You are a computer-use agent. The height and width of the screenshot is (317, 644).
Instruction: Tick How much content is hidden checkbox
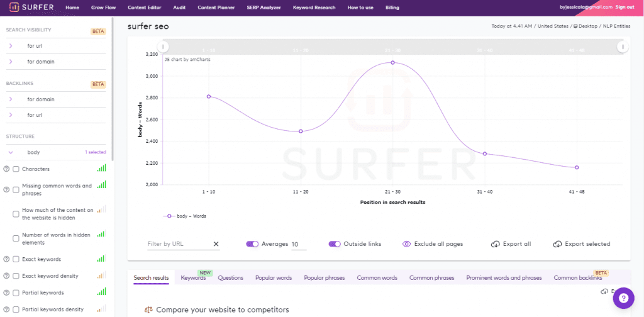16,214
